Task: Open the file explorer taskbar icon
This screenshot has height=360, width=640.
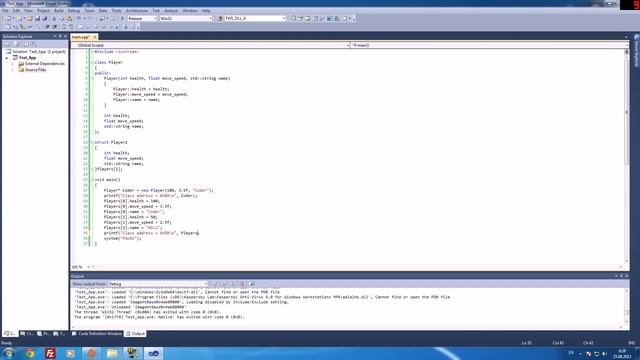Action: pos(112,353)
